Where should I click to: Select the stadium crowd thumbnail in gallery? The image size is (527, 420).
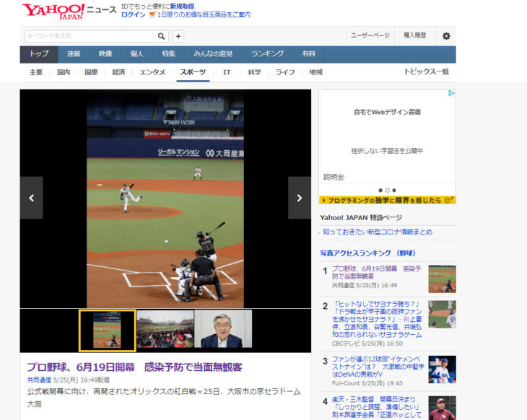click(x=165, y=330)
